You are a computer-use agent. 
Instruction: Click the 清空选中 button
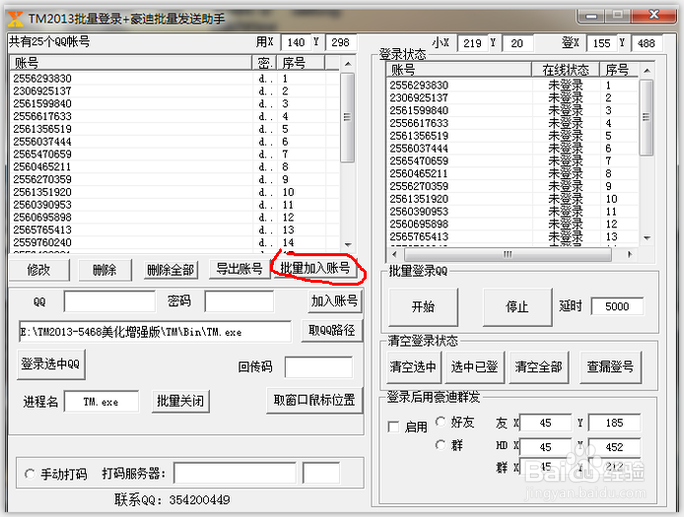pyautogui.click(x=413, y=367)
